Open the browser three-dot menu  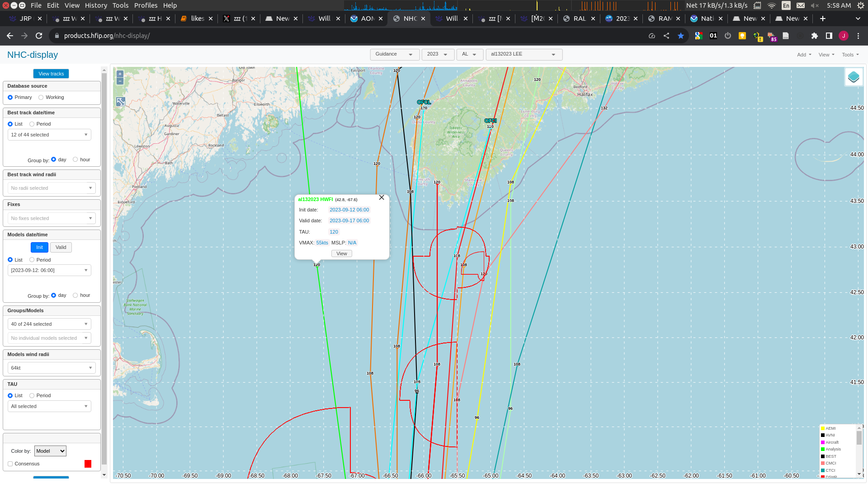(x=859, y=36)
